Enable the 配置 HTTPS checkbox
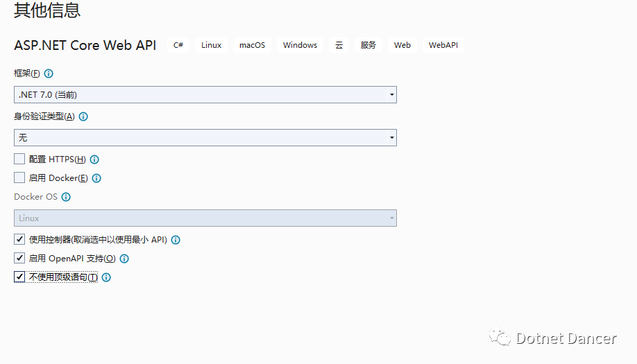 coord(19,159)
